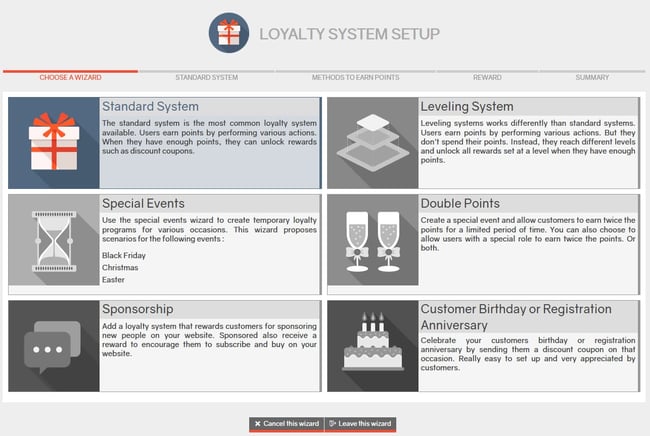Click the X icon on Cancel button
The height and width of the screenshot is (436, 650).
click(x=257, y=424)
